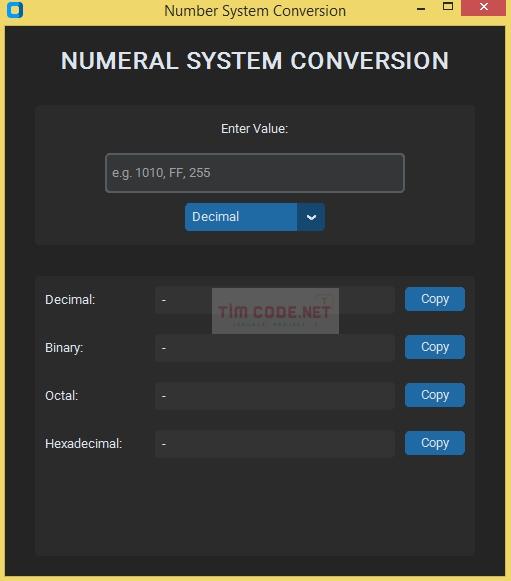The width and height of the screenshot is (511, 581).
Task: Click the 'Enter Value:' label
Action: click(255, 129)
